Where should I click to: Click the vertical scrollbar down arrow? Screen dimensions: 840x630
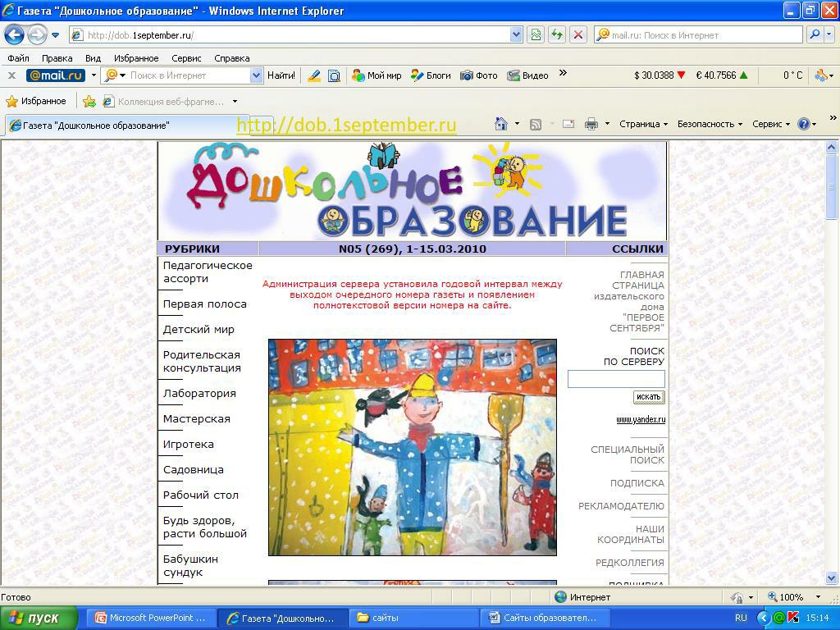(832, 577)
